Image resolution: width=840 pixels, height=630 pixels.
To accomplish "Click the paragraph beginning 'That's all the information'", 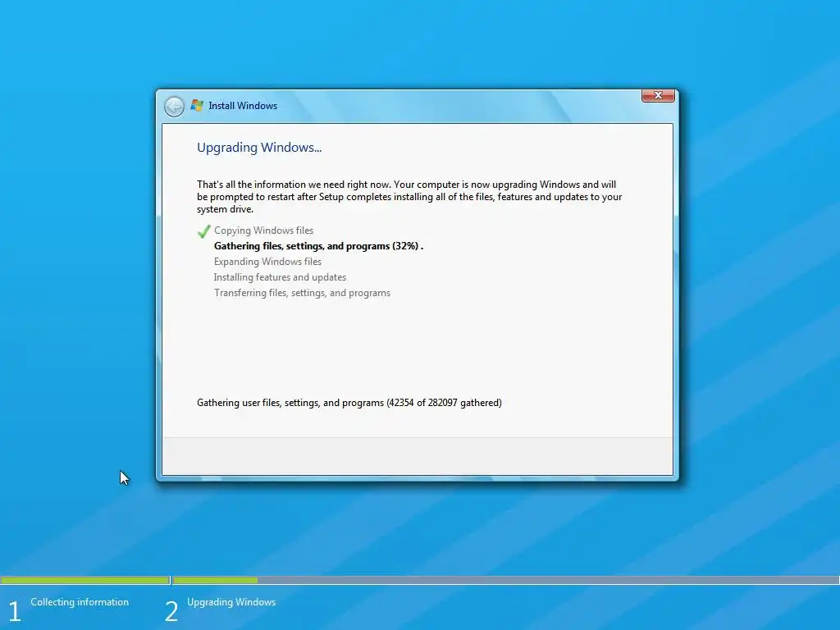I will (x=409, y=197).
